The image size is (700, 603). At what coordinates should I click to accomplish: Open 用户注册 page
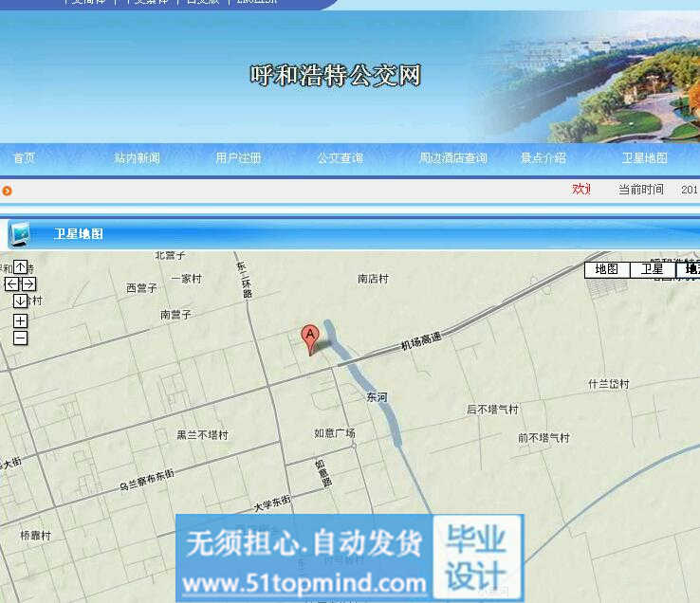tap(238, 158)
